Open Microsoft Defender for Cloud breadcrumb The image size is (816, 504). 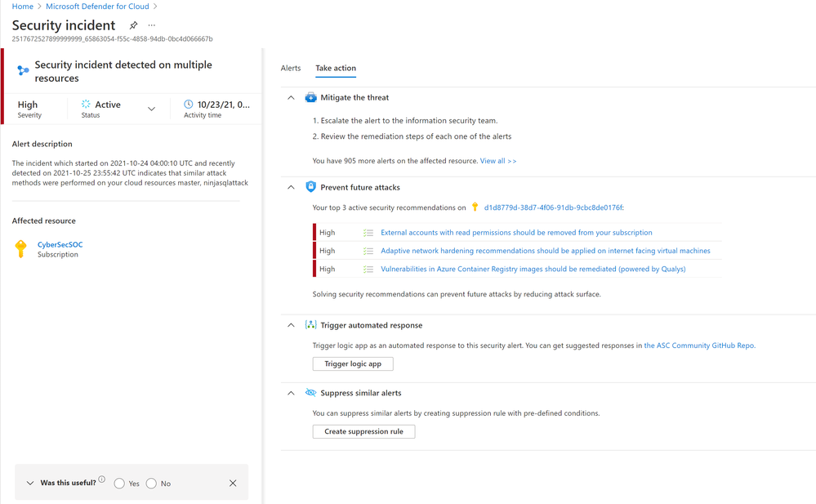point(97,7)
